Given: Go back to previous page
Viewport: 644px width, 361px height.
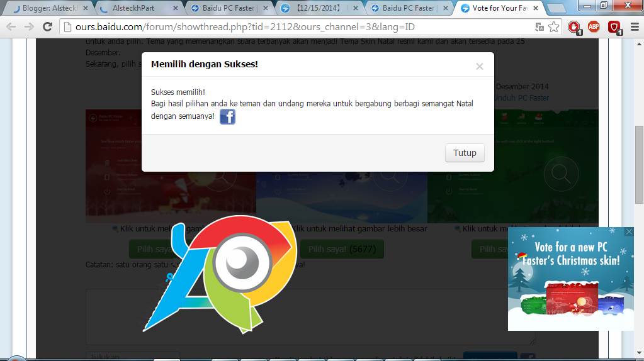Looking at the screenshot, I should pos(11,26).
